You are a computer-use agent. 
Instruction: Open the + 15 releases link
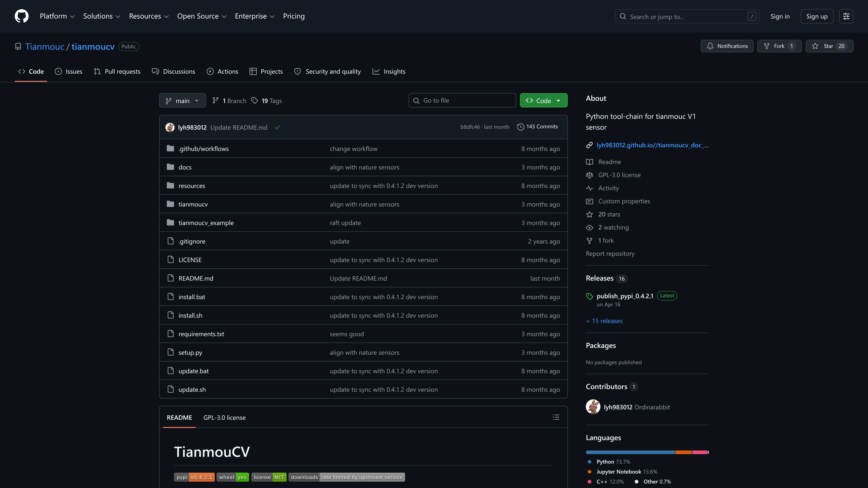pyautogui.click(x=604, y=321)
